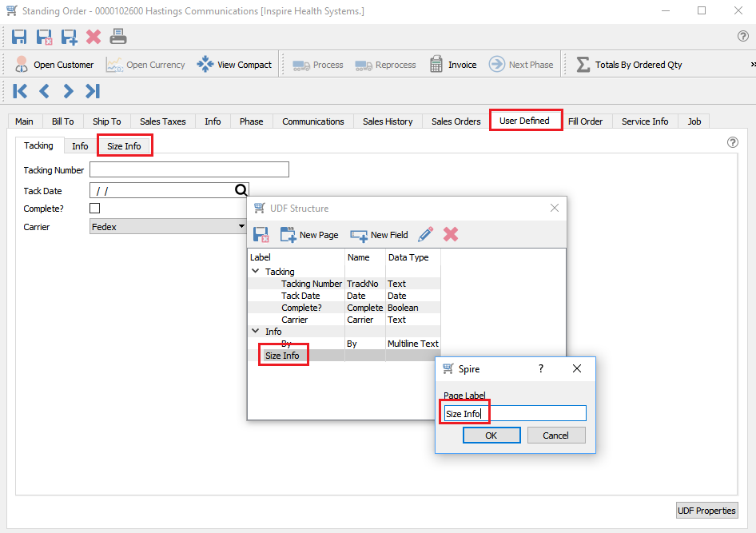Open the Job tab

coord(694,121)
